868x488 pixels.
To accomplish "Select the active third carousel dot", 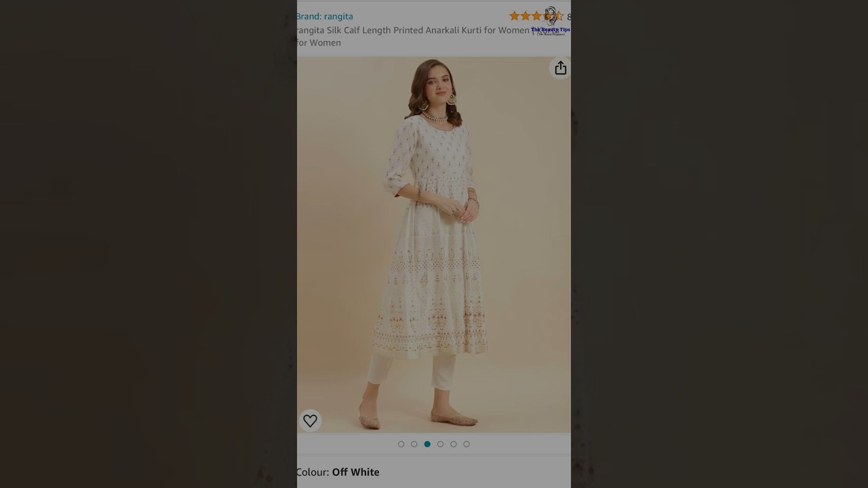I will tap(427, 444).
